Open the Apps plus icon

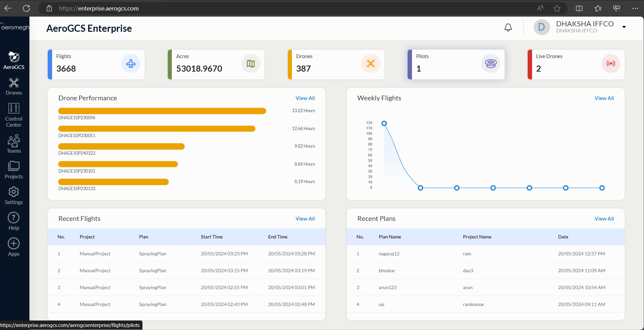coord(14,244)
